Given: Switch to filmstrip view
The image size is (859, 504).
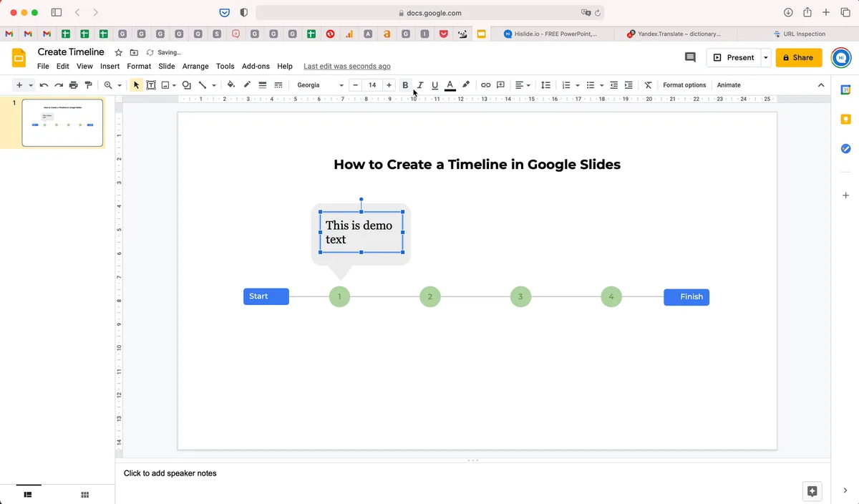Looking at the screenshot, I should point(29,495).
